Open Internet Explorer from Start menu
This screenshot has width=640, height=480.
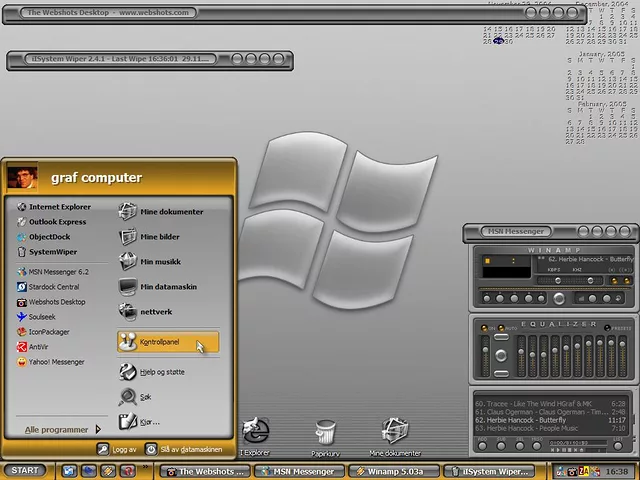(53, 207)
